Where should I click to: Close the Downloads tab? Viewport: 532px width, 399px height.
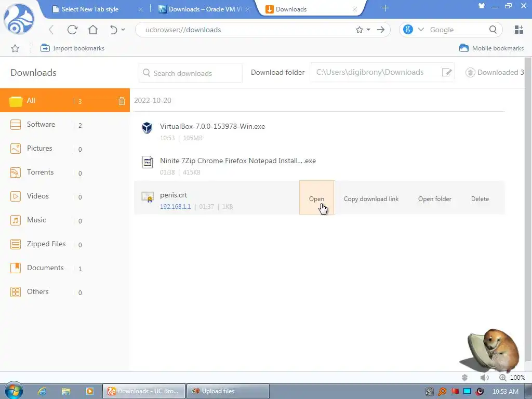tap(354, 9)
